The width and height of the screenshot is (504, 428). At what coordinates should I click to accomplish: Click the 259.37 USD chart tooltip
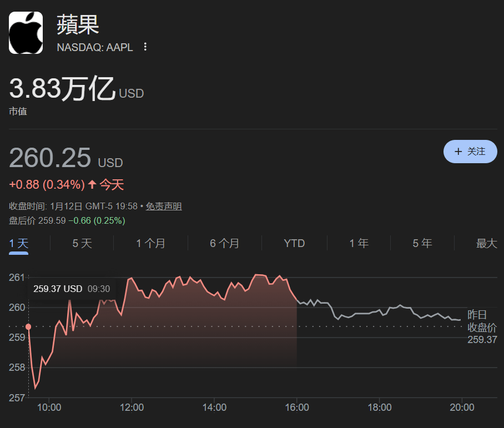tap(71, 289)
